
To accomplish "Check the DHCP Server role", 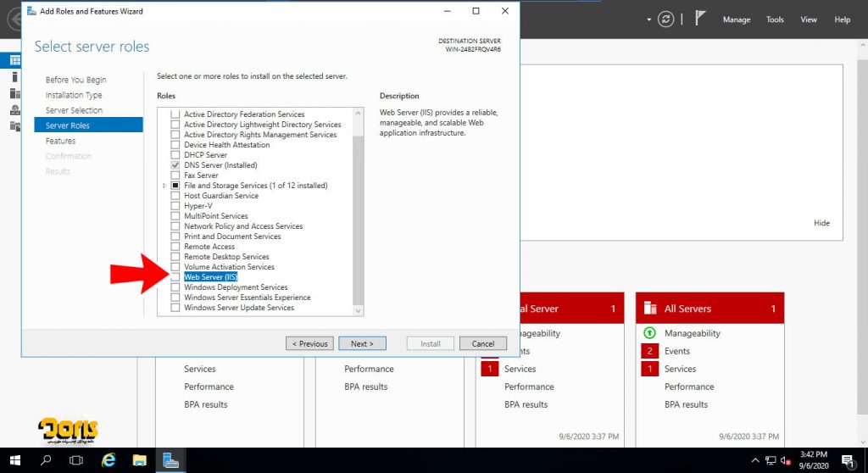I will tap(175, 155).
